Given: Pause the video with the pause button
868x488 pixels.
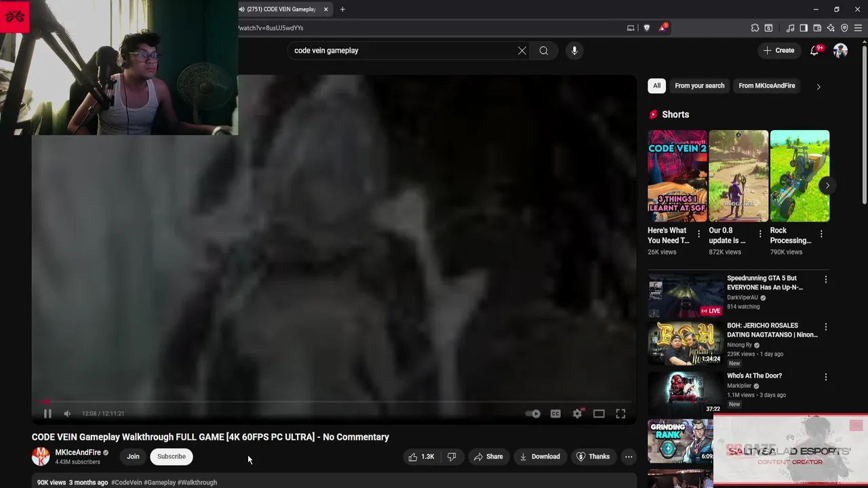Looking at the screenshot, I should 47,413.
